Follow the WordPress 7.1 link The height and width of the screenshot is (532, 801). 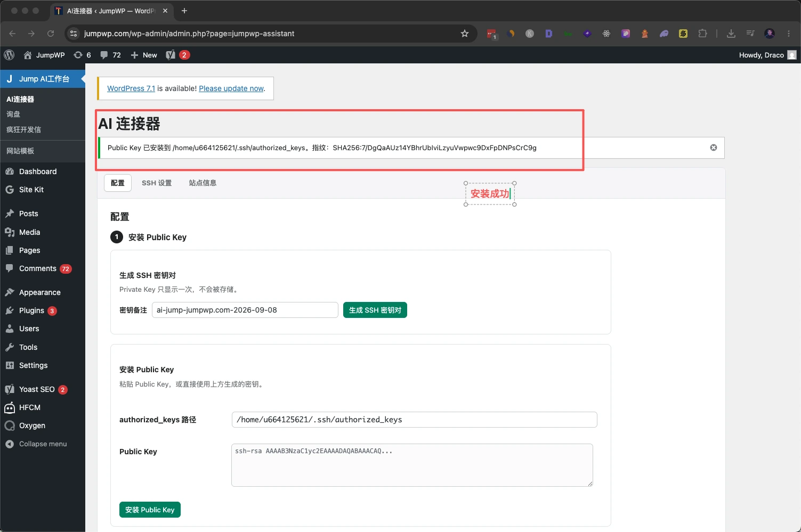131,88
